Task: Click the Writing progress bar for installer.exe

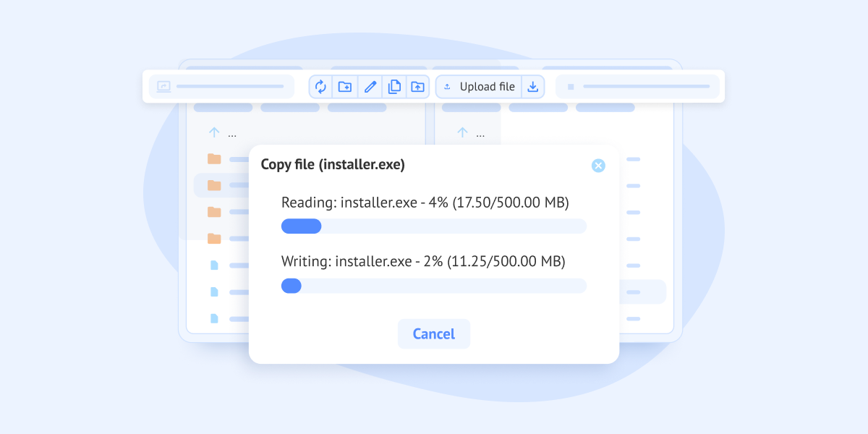Action: click(433, 286)
